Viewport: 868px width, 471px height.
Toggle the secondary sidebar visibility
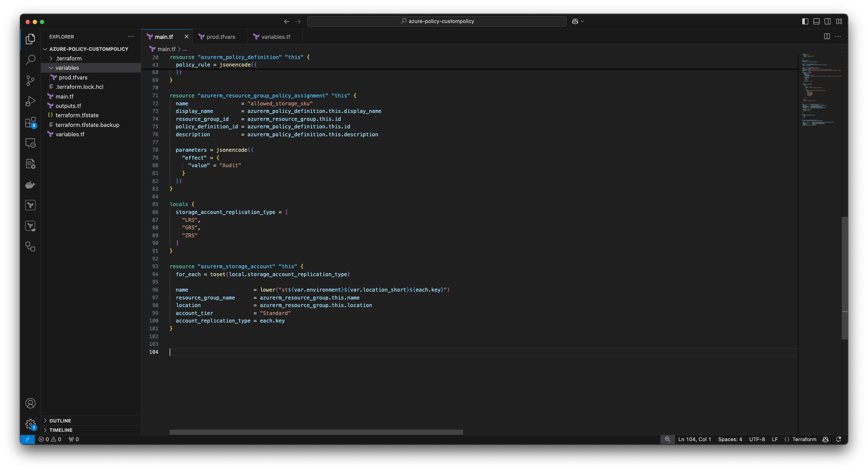pos(827,21)
